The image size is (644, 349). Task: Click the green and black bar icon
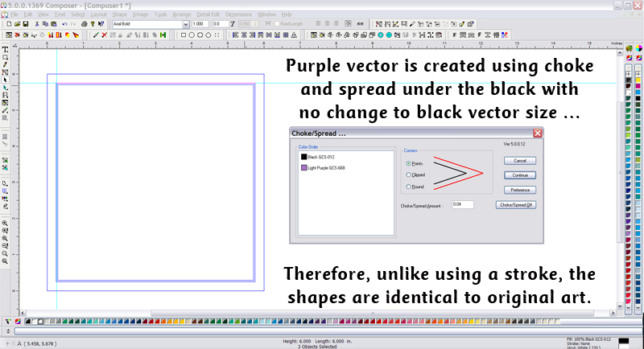click(163, 35)
